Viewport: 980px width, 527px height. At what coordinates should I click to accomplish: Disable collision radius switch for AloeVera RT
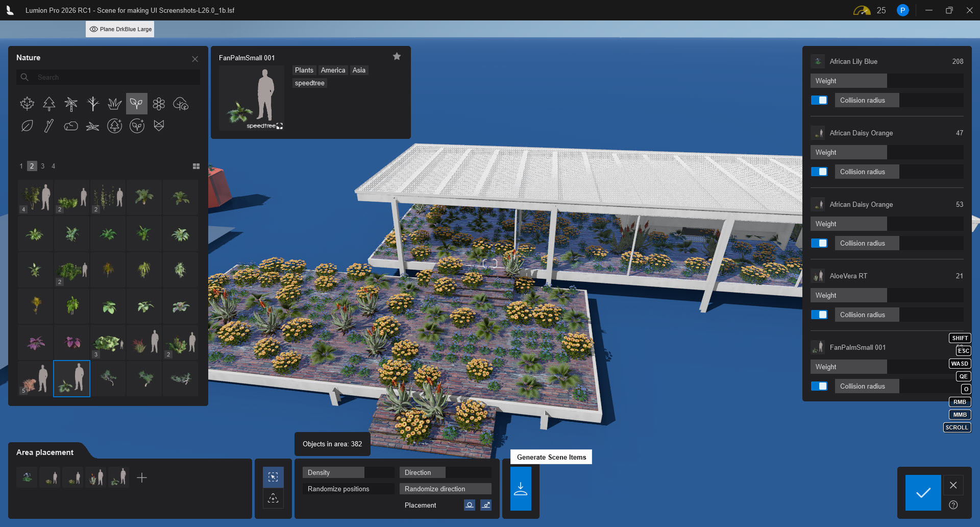[x=819, y=315]
